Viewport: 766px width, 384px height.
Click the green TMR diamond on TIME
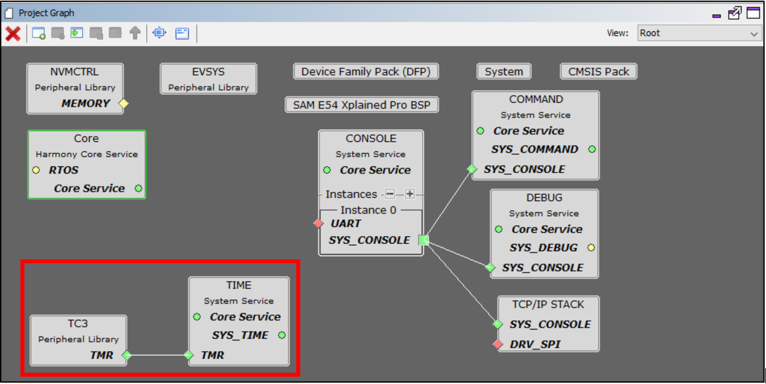pos(189,355)
